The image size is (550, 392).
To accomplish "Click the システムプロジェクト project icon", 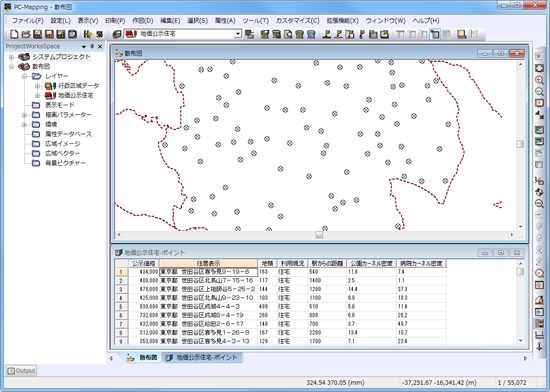I will coord(24,57).
